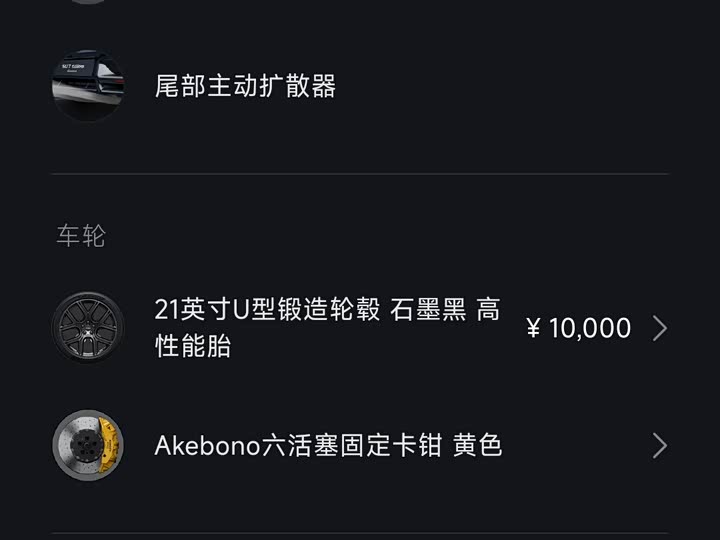Click the ¥10,000 wheel price

[x=579, y=328]
